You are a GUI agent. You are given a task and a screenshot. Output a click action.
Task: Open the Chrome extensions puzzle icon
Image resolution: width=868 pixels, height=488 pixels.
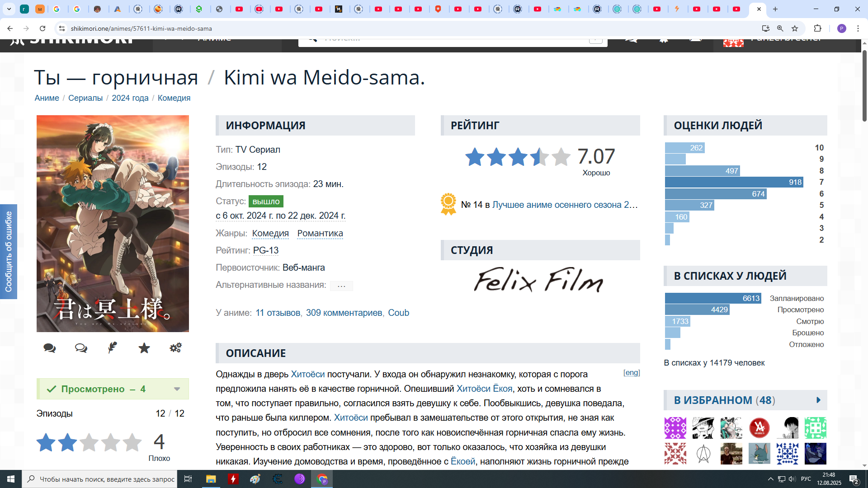pos(817,28)
